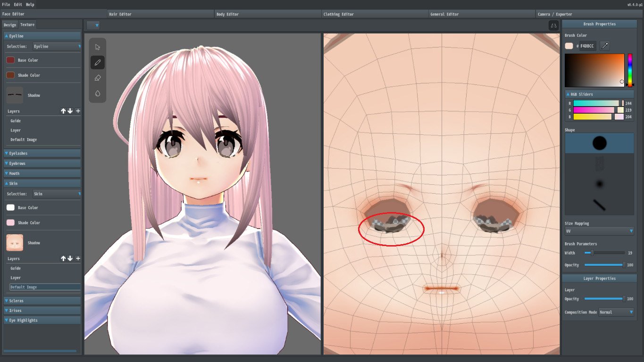Screen dimensions: 644x362
Task: Open the File menu
Action: pos(6,4)
